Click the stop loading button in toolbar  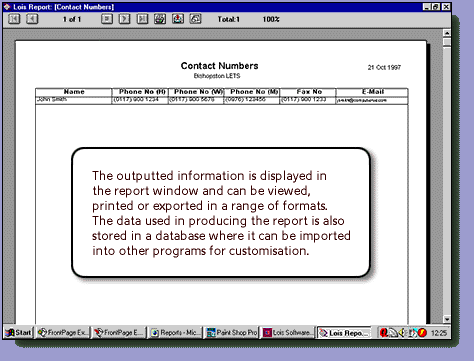click(x=107, y=19)
